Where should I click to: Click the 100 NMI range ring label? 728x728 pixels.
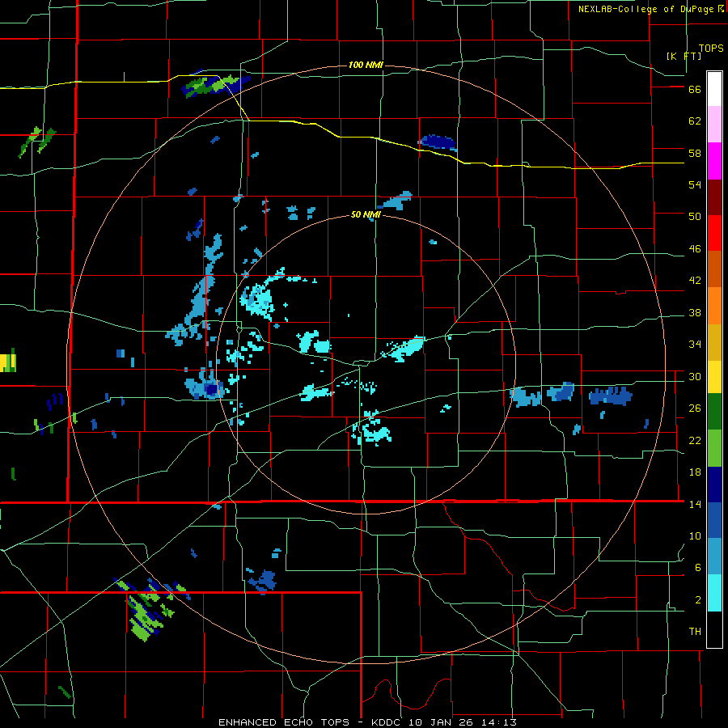[x=366, y=65]
